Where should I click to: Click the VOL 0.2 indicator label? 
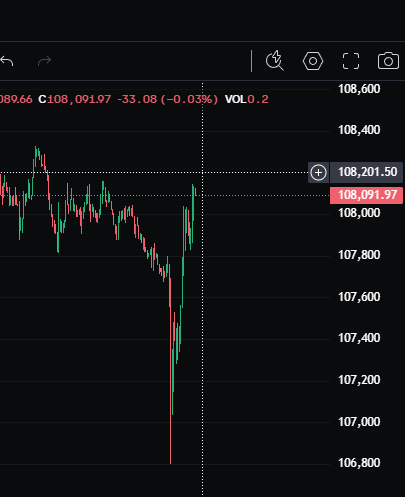(247, 99)
